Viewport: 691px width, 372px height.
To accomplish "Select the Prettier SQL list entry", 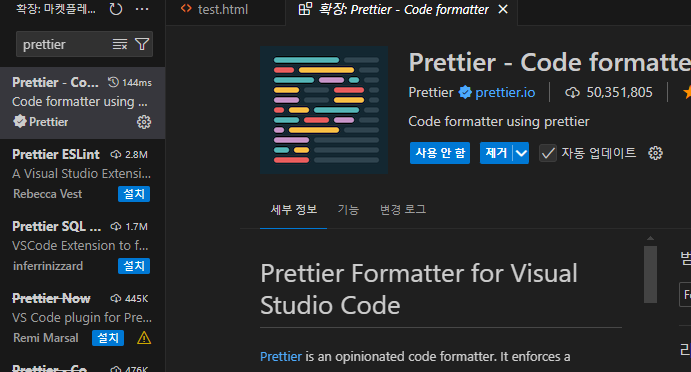I will tap(82, 247).
